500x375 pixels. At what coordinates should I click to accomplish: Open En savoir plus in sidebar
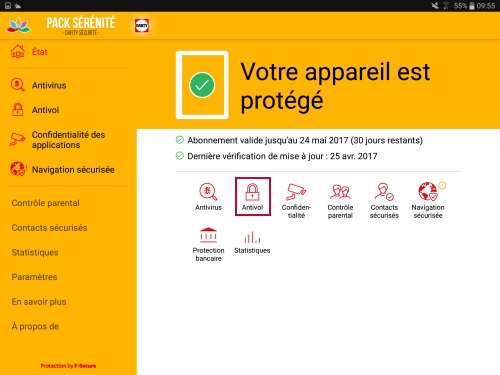point(39,302)
